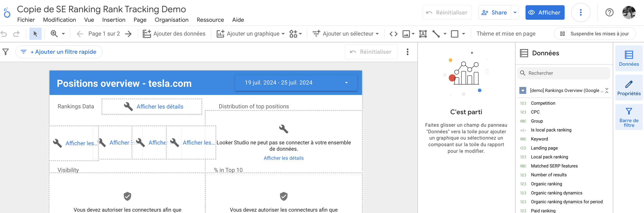The image size is (644, 213).
Task: Search fields in the Rechercher box
Action: click(x=563, y=73)
